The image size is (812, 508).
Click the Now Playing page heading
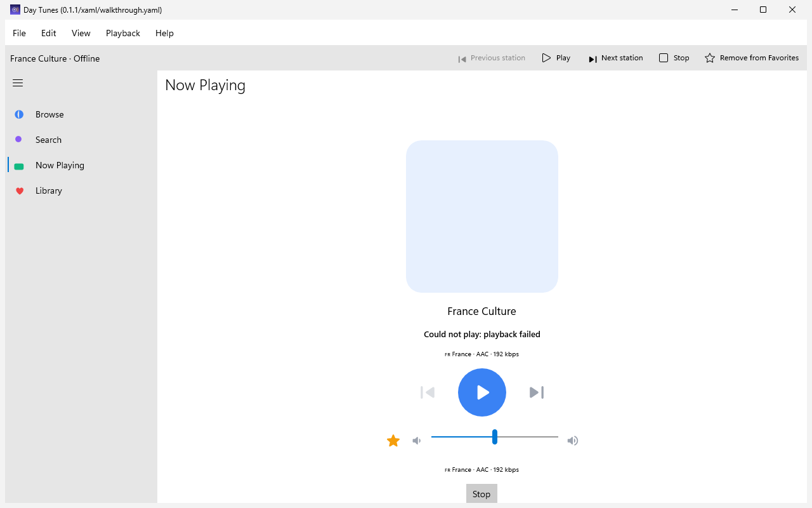(x=205, y=85)
